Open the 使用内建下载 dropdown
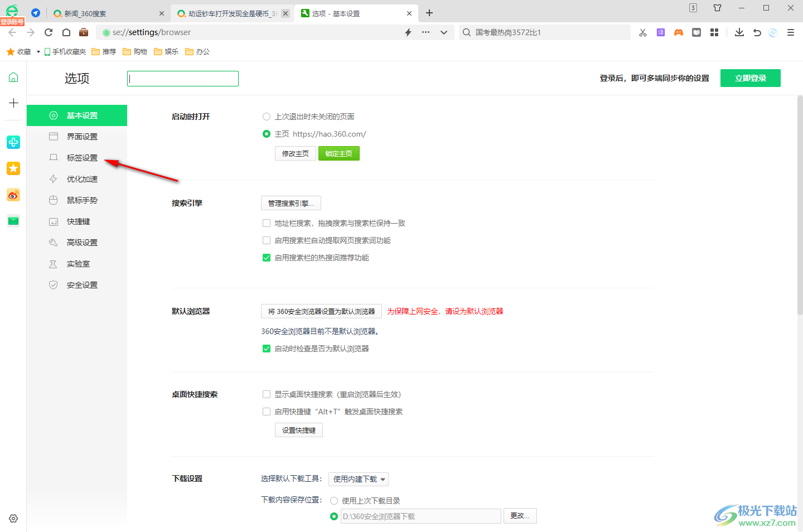The image size is (803, 532). point(359,479)
